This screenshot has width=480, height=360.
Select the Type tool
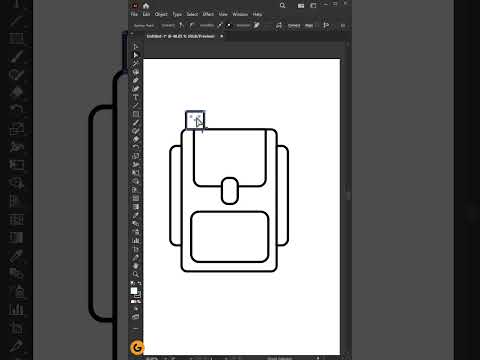136,97
